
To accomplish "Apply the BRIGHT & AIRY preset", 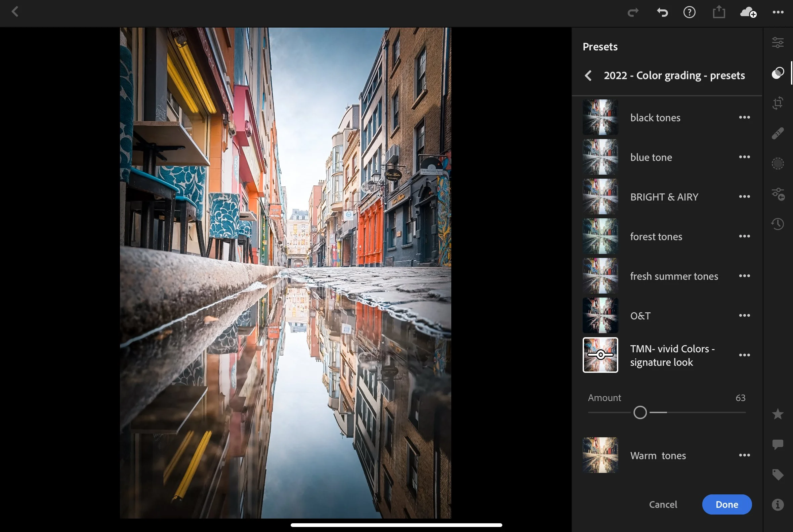I will click(664, 197).
